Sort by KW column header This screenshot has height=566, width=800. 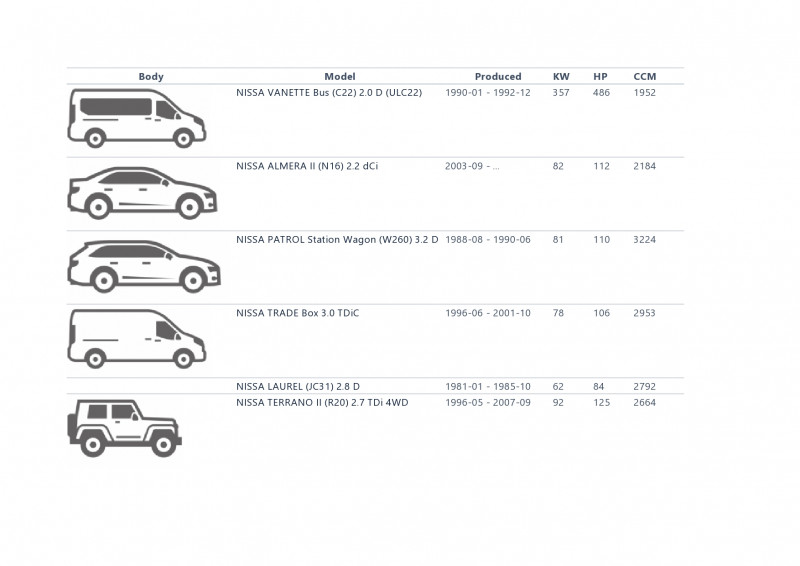tap(561, 77)
